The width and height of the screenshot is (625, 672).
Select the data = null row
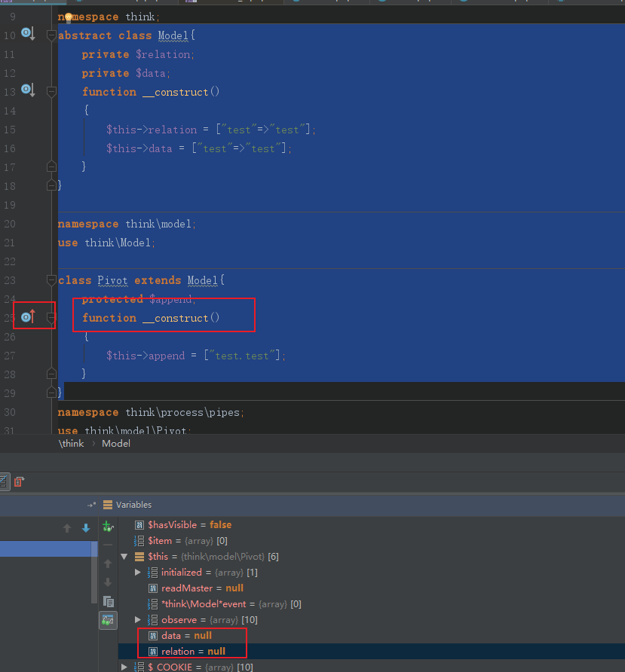coord(372,636)
